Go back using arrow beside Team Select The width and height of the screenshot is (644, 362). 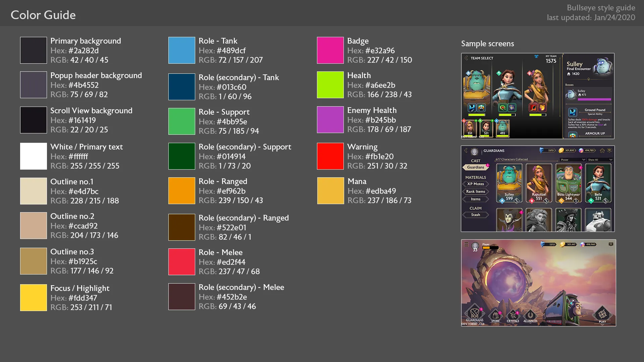[x=466, y=58]
